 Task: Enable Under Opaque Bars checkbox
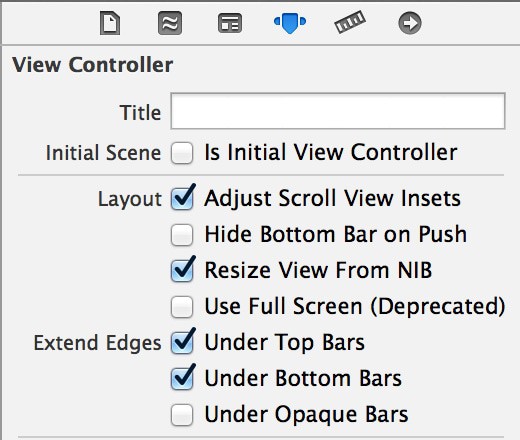[x=182, y=415]
